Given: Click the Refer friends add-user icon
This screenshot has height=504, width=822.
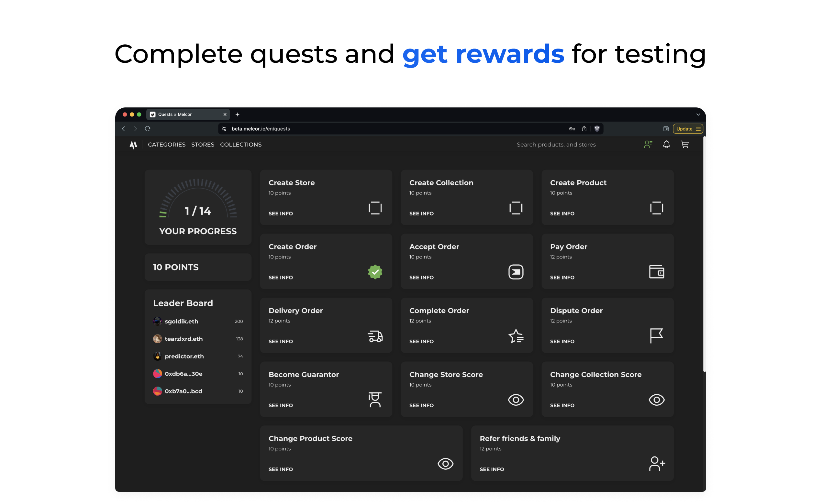Looking at the screenshot, I should (x=657, y=464).
